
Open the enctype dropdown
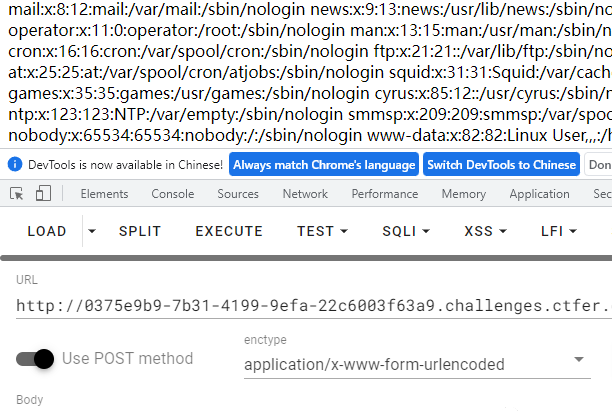(x=417, y=364)
